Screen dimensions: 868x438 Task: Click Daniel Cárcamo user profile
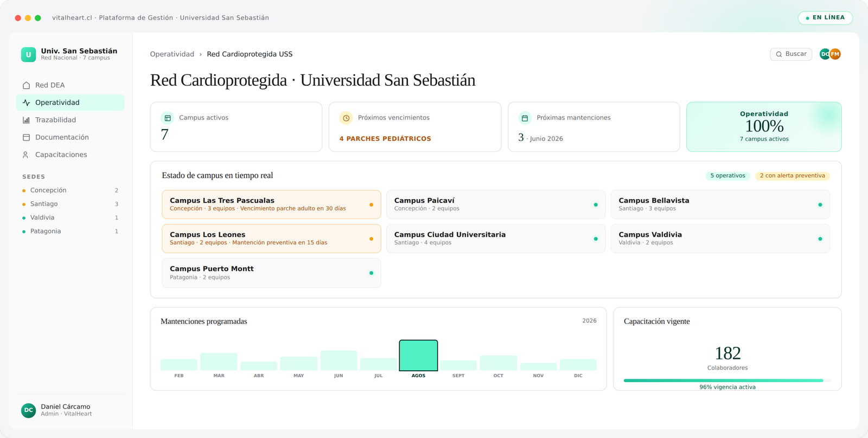(71, 410)
